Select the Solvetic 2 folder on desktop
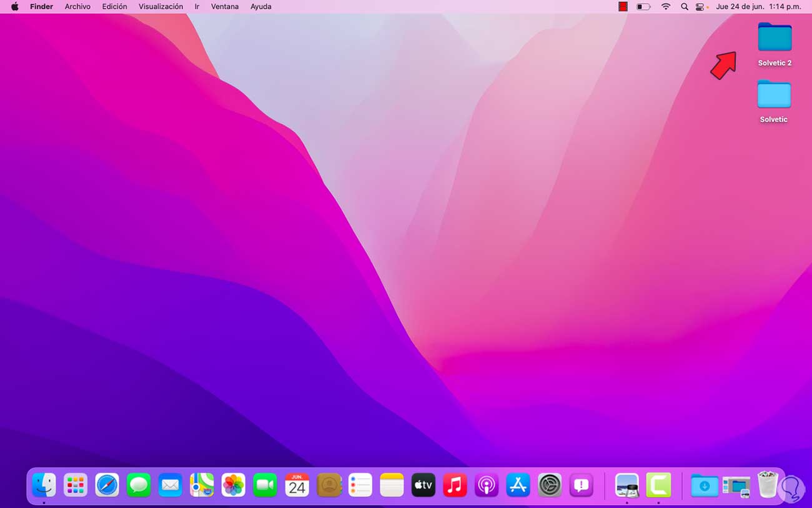This screenshot has width=812, height=508. coord(775,39)
